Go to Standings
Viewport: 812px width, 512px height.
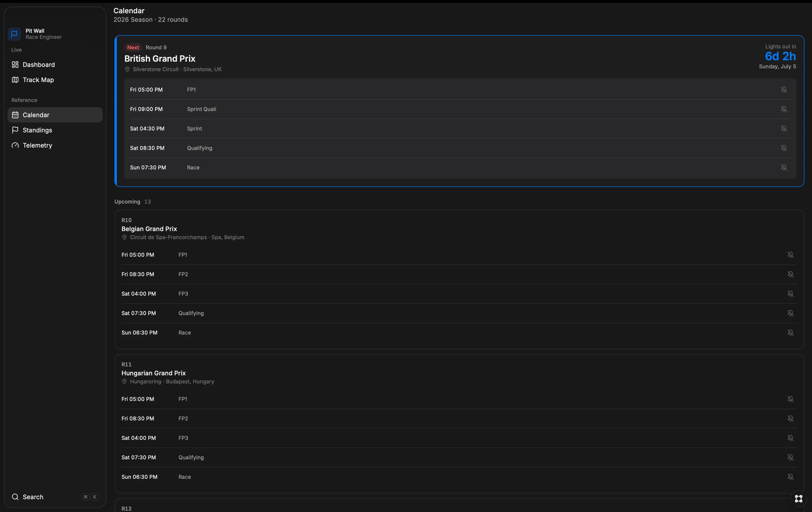click(x=55, y=130)
